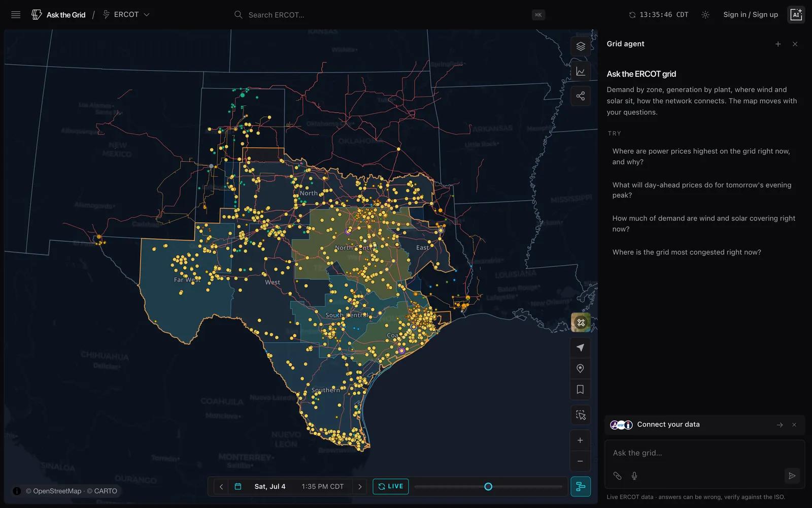Image resolution: width=812 pixels, height=508 pixels.
Task: Open the network connections graph tool
Action: click(x=581, y=96)
